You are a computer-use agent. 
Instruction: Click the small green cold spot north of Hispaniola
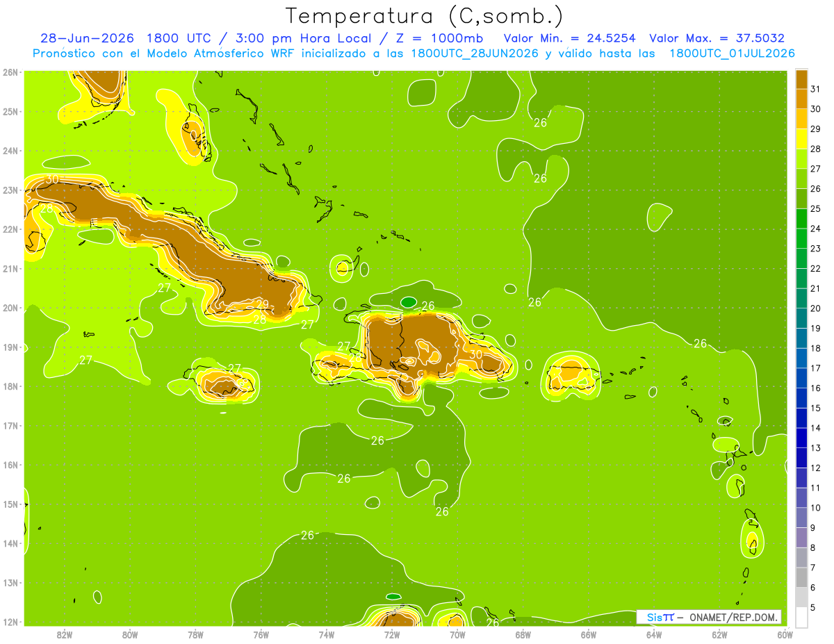(409, 302)
